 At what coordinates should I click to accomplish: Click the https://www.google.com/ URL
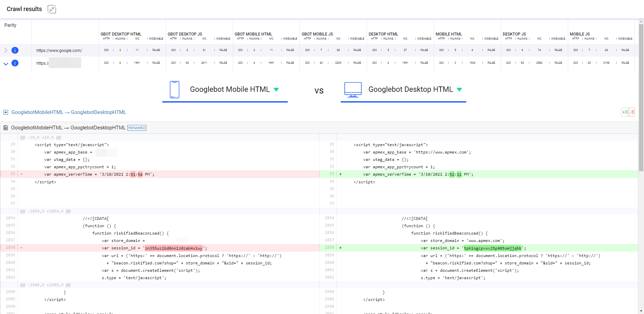tap(59, 51)
